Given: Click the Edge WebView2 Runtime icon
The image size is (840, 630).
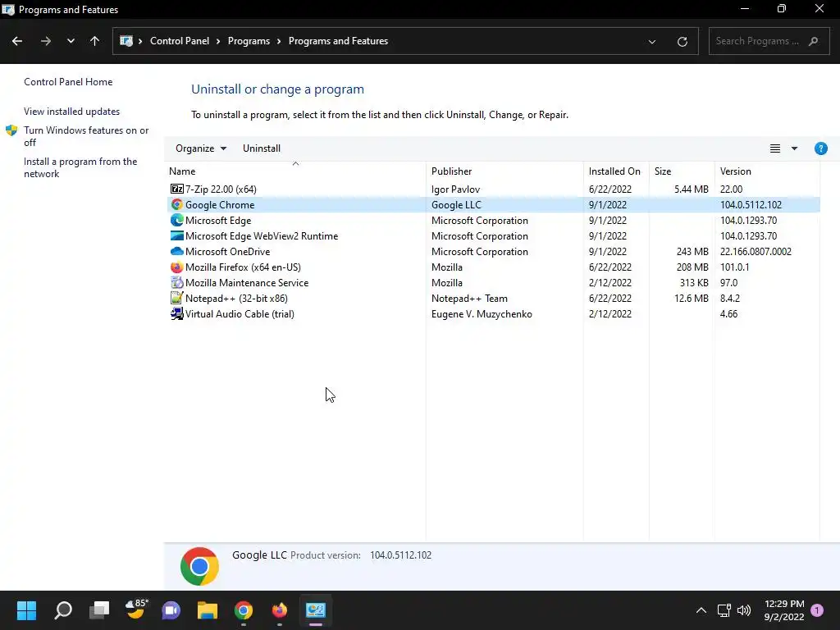Looking at the screenshot, I should tap(177, 235).
